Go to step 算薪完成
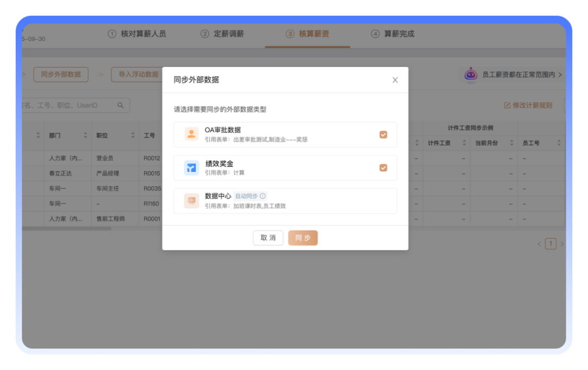Viewport: 588px width, 370px height. coord(393,34)
